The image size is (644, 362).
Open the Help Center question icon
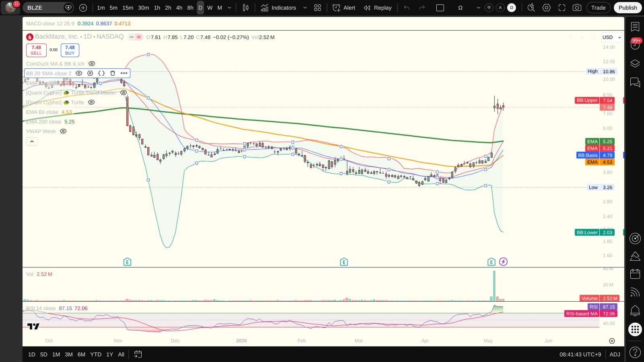tap(635, 352)
